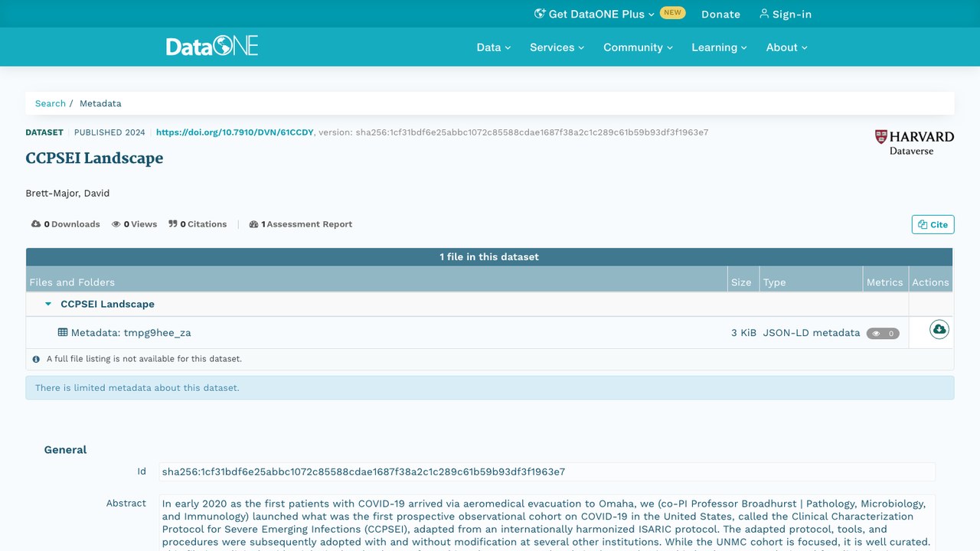Screen dimensions: 980x551
Task: Expand the Learning menu
Action: point(719,47)
